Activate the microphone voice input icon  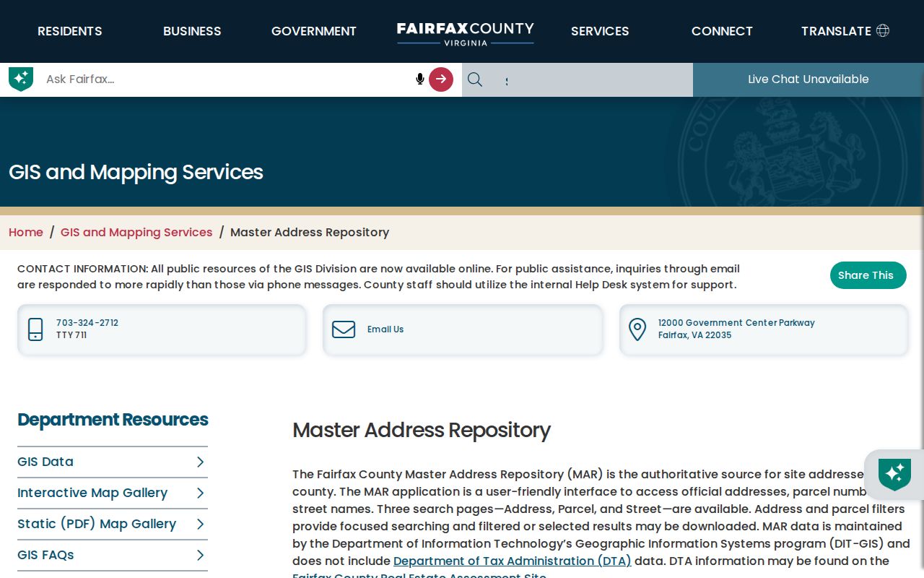click(x=420, y=79)
